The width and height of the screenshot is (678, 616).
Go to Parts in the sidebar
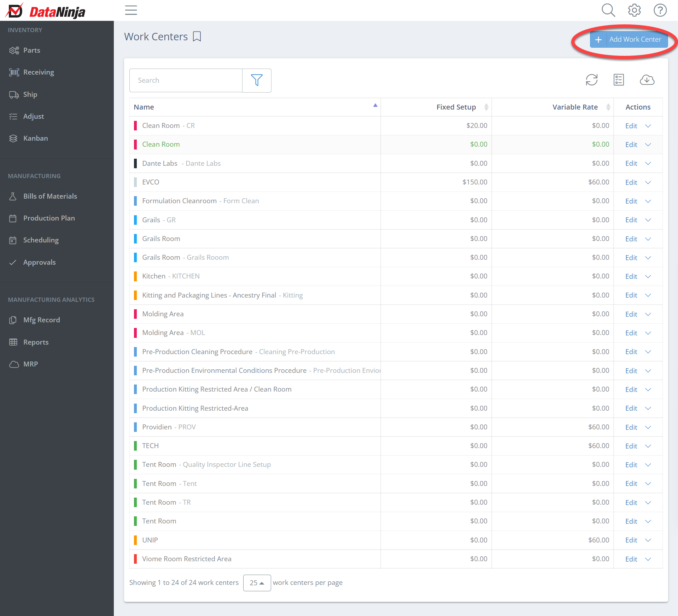31,50
